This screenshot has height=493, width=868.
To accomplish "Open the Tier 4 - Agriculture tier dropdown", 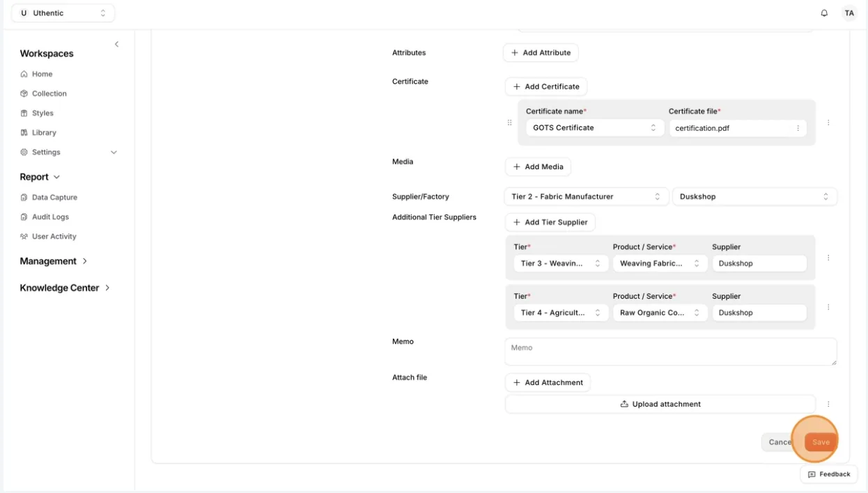I will point(561,313).
